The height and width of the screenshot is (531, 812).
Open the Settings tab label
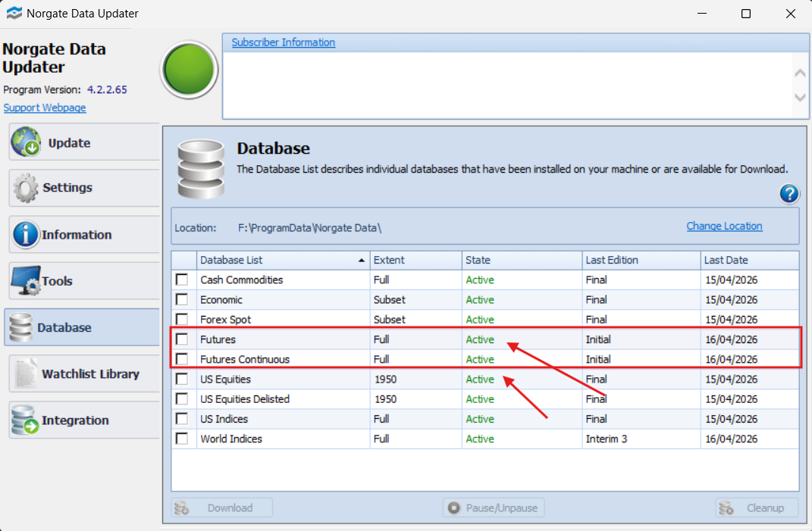tap(67, 187)
